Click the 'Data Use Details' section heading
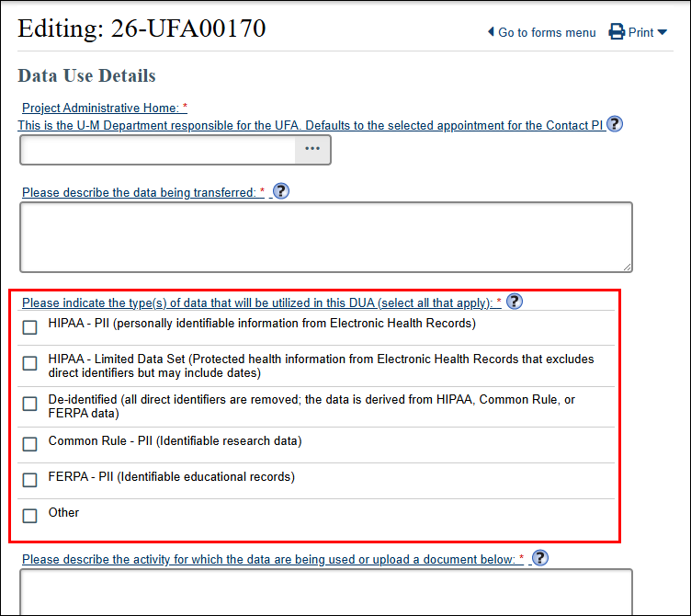The width and height of the screenshot is (691, 616). tap(86, 75)
